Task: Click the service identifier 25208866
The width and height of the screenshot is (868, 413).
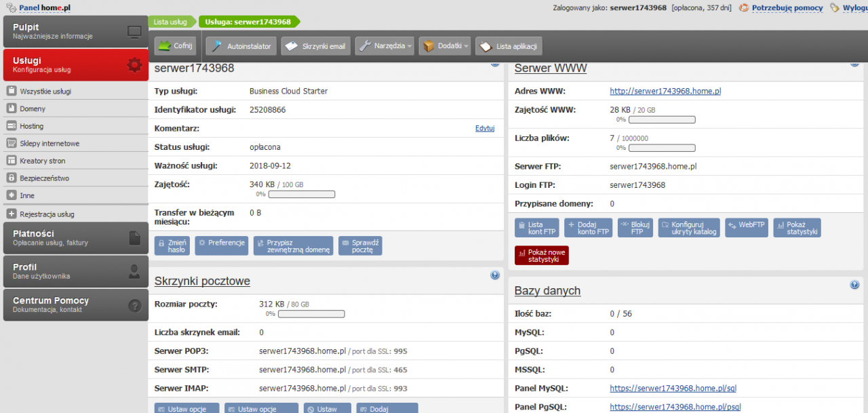Action: pos(268,110)
